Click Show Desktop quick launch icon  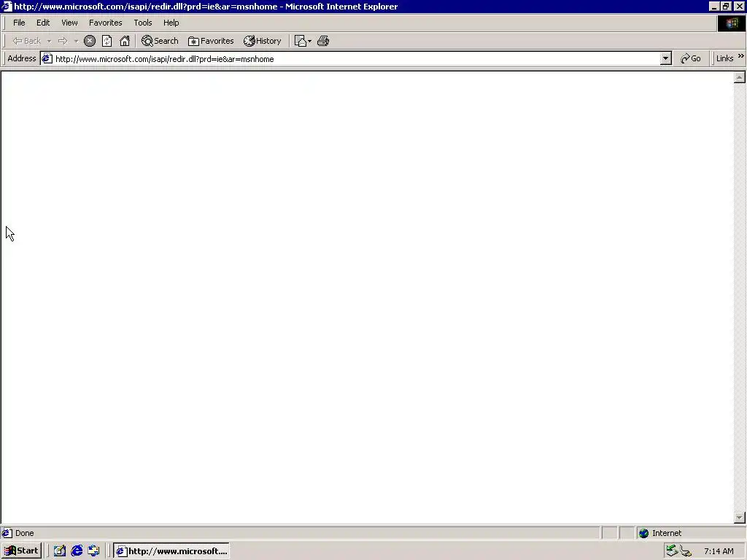click(x=59, y=551)
